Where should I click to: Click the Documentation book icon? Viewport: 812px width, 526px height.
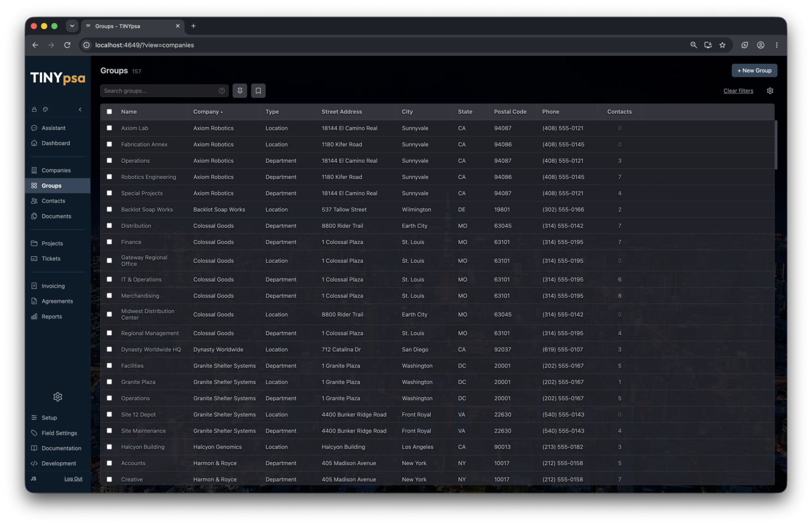tap(34, 448)
